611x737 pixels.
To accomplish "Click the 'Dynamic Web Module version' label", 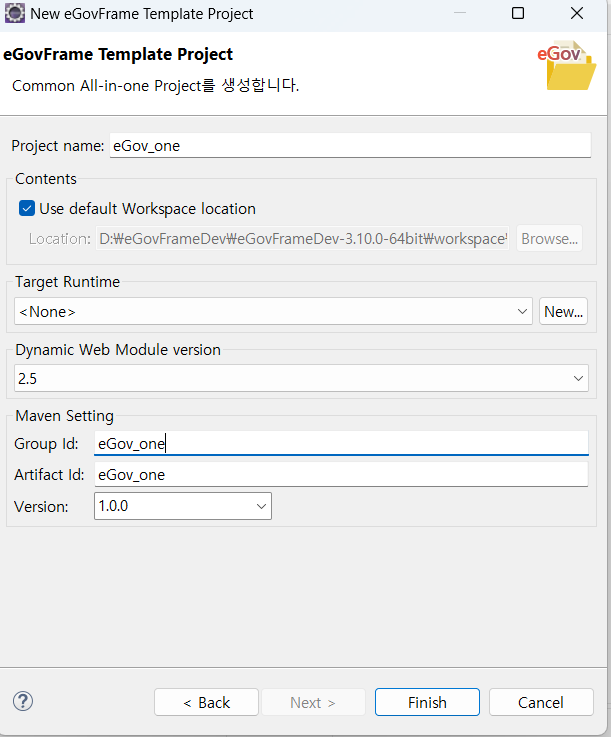I will 118,350.
